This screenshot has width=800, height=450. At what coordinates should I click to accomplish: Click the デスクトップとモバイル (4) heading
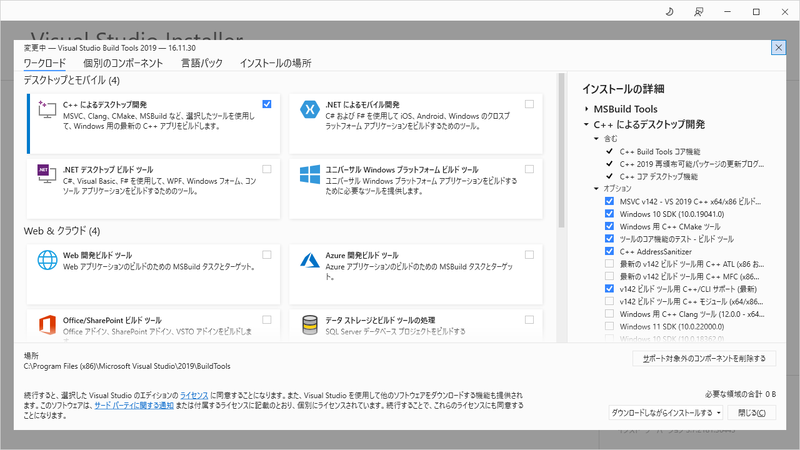click(x=71, y=80)
